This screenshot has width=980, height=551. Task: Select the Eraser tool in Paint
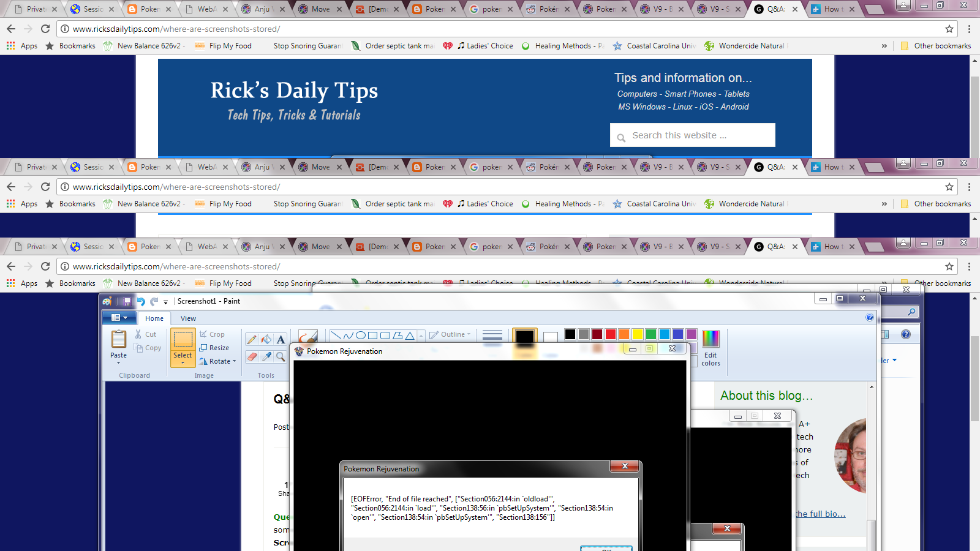(252, 356)
